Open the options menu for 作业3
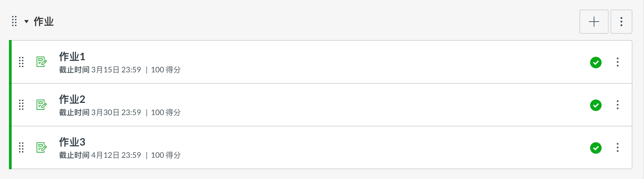 tap(618, 148)
